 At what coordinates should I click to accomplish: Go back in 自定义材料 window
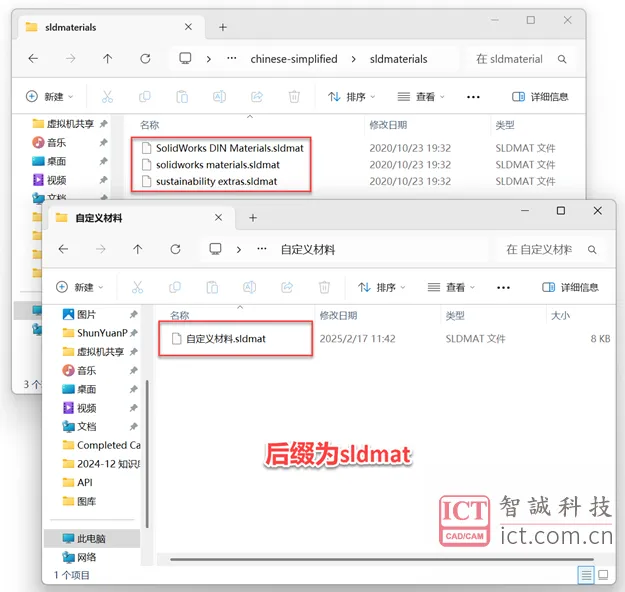click(63, 249)
